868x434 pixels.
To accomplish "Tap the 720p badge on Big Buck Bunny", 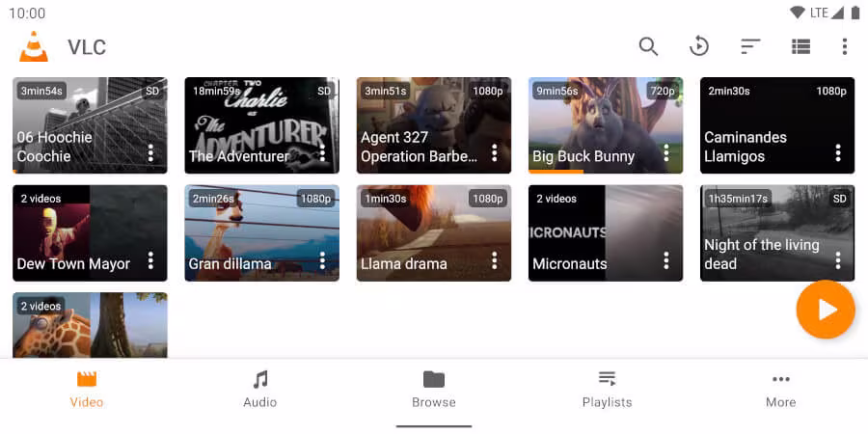I will 662,91.
